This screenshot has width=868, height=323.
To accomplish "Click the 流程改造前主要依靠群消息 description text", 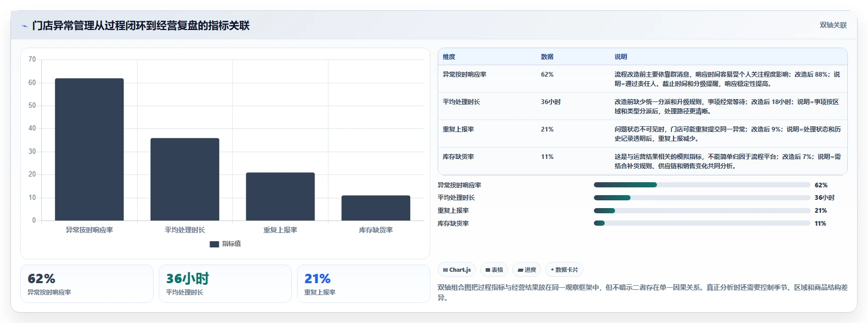I will point(727,79).
